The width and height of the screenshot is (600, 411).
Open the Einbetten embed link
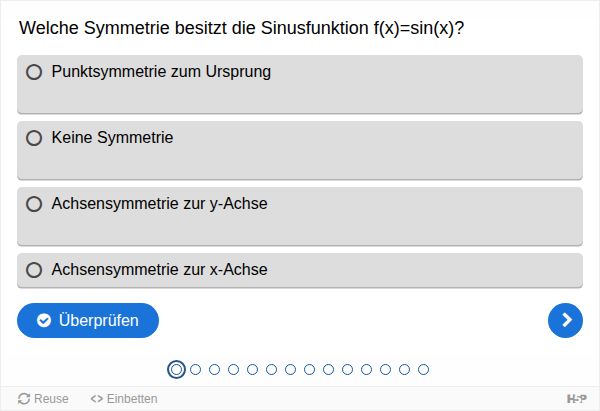(x=124, y=398)
